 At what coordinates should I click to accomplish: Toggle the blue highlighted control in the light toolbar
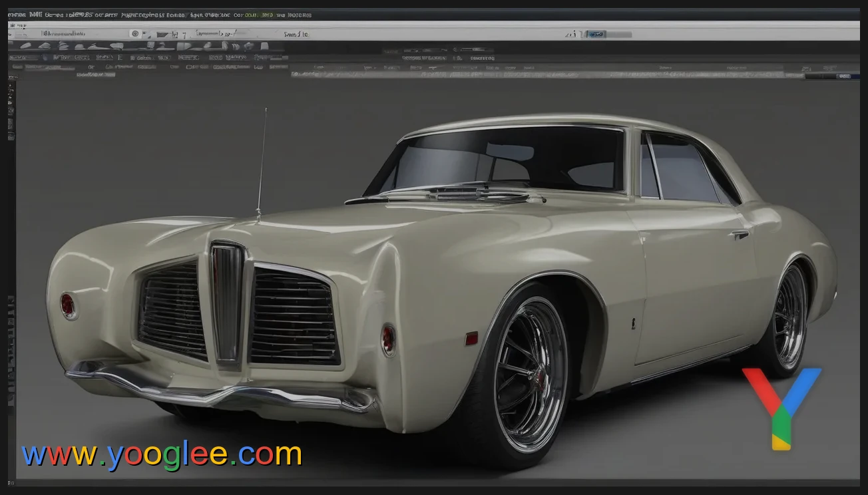594,34
